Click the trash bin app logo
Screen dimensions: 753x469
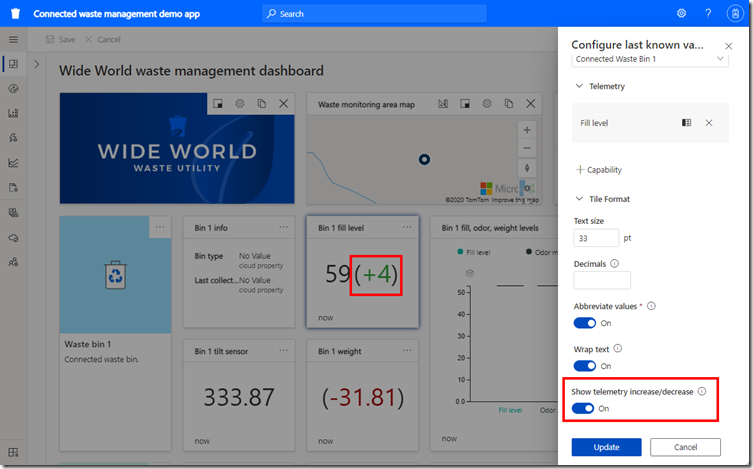(15, 13)
